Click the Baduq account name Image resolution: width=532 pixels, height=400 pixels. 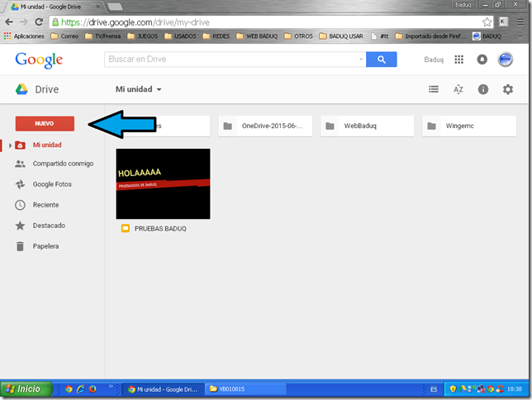coord(434,60)
